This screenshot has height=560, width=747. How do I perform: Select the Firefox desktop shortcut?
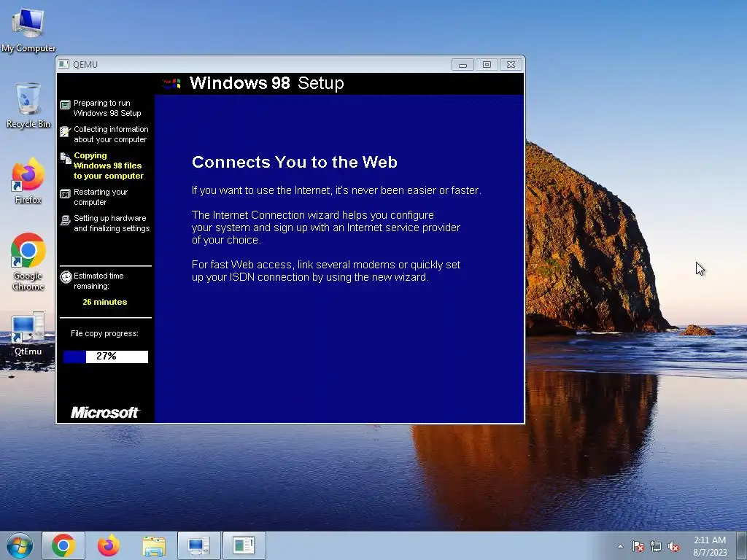click(x=28, y=182)
